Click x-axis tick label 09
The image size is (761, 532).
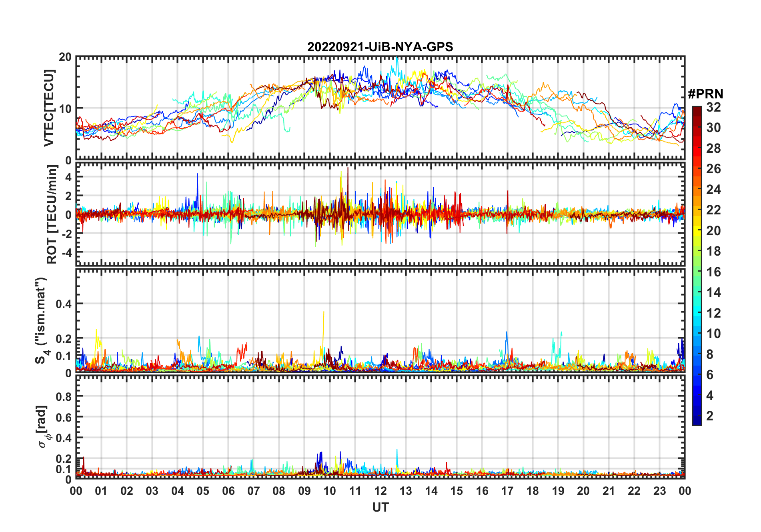(304, 491)
